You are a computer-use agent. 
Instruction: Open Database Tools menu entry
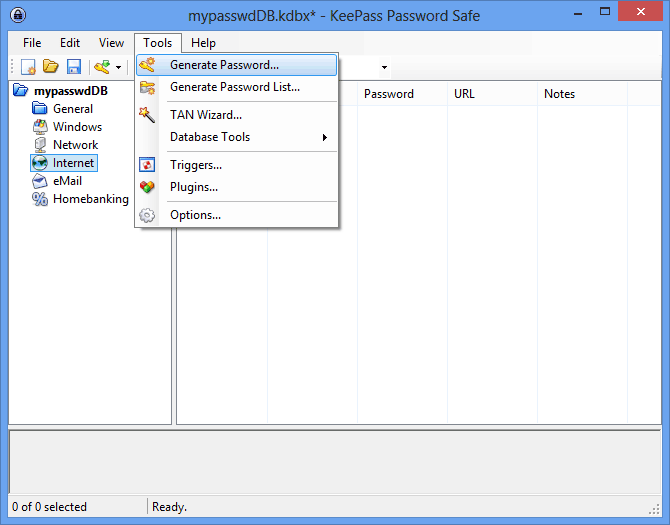[x=237, y=137]
